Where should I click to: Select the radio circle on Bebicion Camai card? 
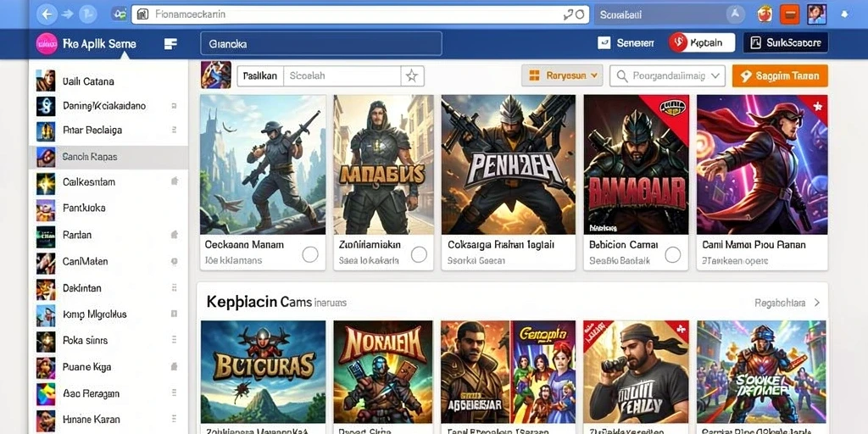pos(672,254)
